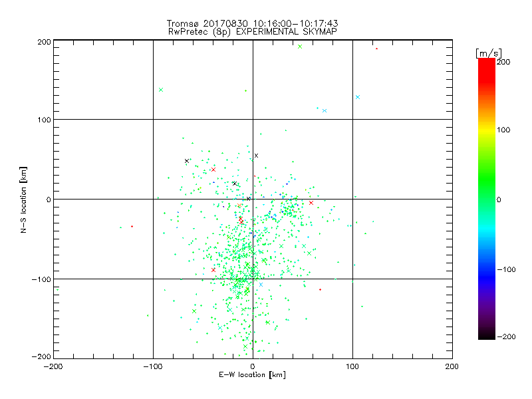Click the E-W axis tick label '200'
Screen dimensions: 532x399
coord(452,366)
